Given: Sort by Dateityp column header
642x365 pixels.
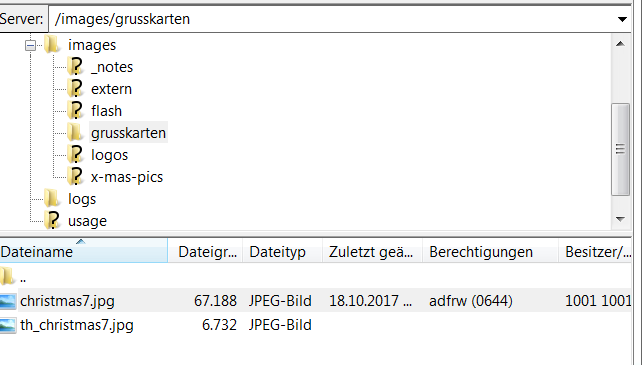Looking at the screenshot, I should coord(283,251).
